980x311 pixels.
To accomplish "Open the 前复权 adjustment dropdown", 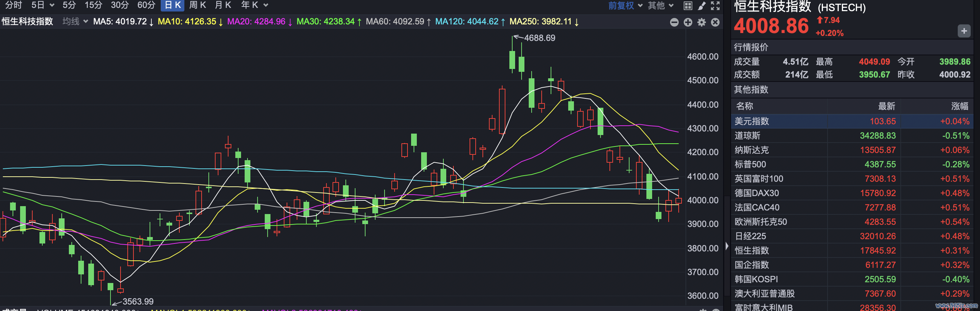I will point(626,5).
